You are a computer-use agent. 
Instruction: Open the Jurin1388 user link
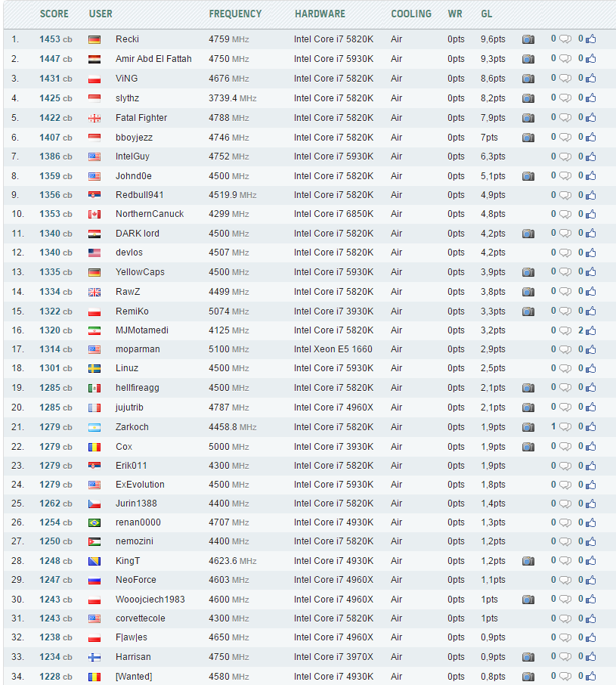tap(136, 504)
